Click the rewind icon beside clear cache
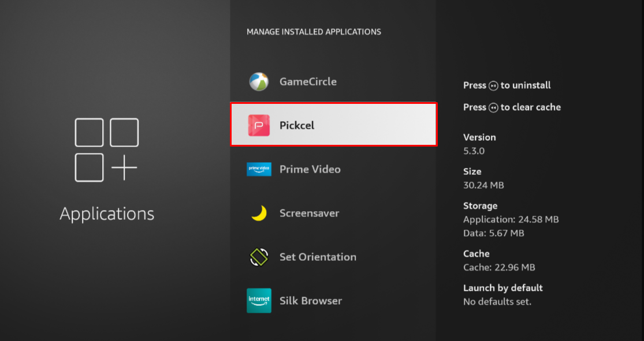The image size is (644, 341). (493, 107)
